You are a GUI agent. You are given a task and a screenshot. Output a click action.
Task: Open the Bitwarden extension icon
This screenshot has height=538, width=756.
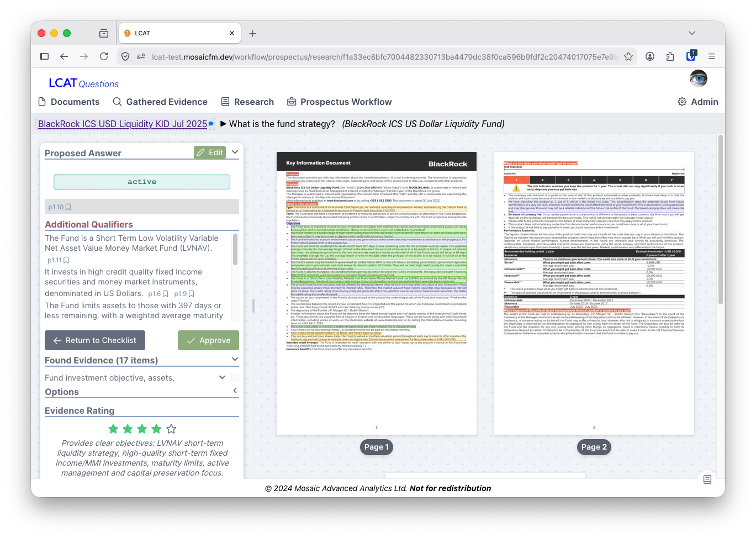coord(691,56)
